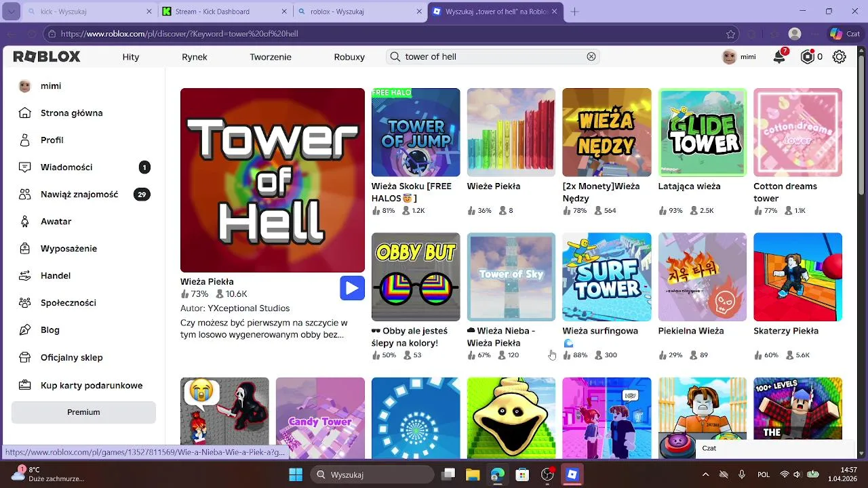
Task: Click the Blog sidebar icon
Action: tap(25, 330)
